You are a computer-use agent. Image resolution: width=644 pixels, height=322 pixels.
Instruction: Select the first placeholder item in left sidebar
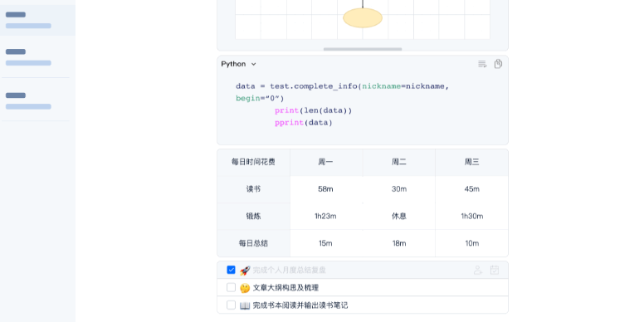click(37, 20)
